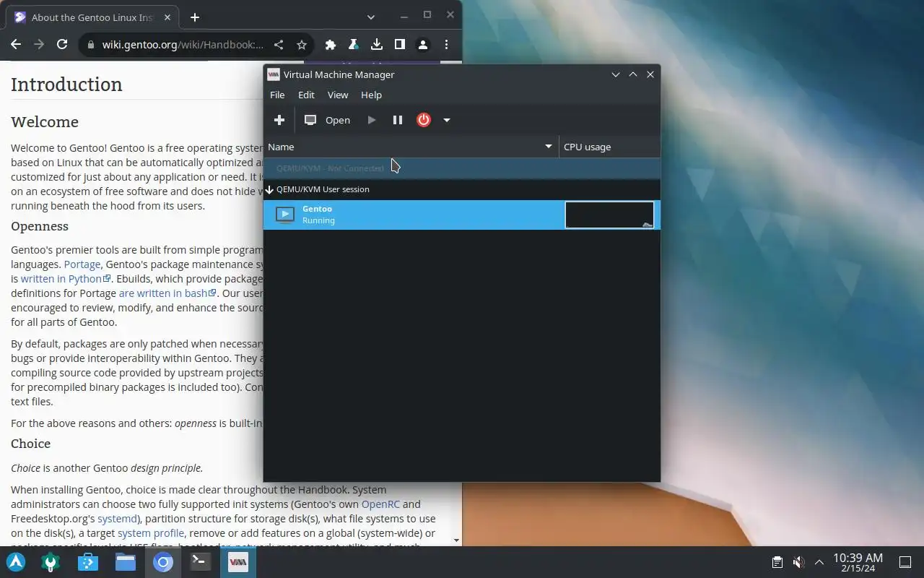Switch to the Chromium taskbar icon
The image size is (924, 578).
(x=163, y=562)
